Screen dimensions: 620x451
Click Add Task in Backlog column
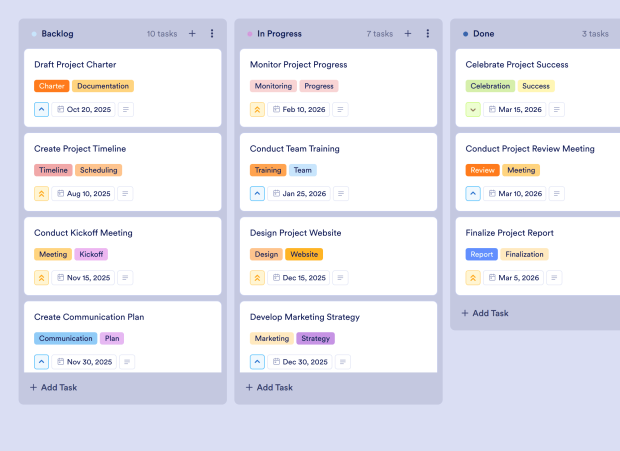point(54,387)
